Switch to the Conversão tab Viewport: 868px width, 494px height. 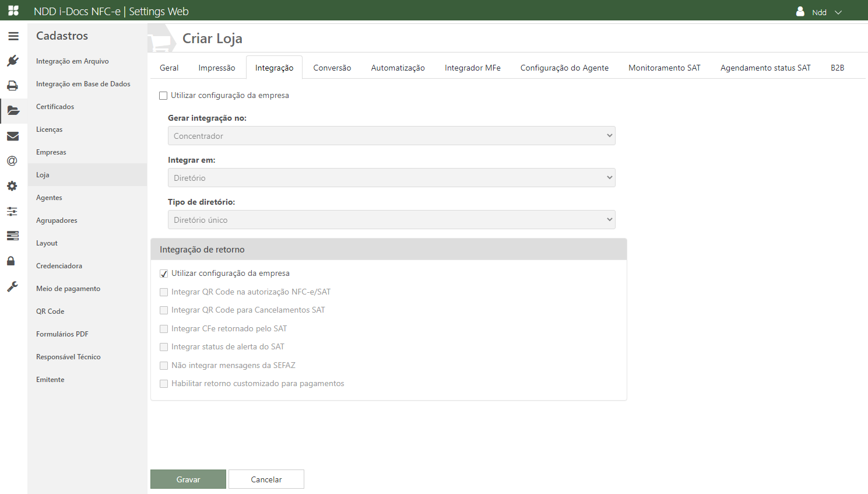tap(332, 68)
